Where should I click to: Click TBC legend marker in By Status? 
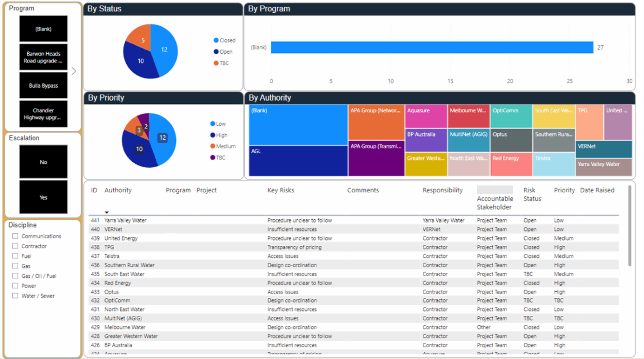(x=216, y=63)
